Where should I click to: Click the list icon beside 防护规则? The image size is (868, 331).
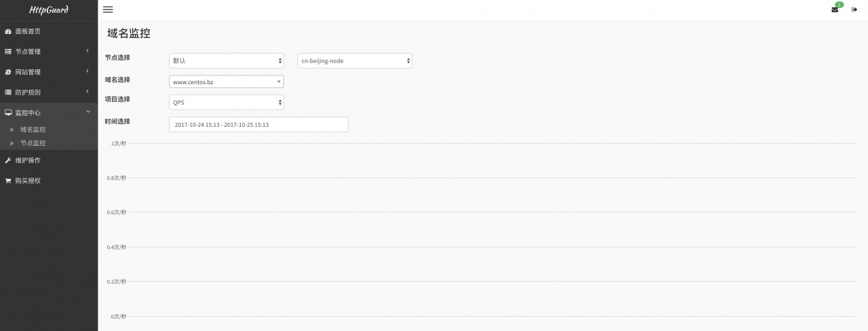pyautogui.click(x=8, y=92)
